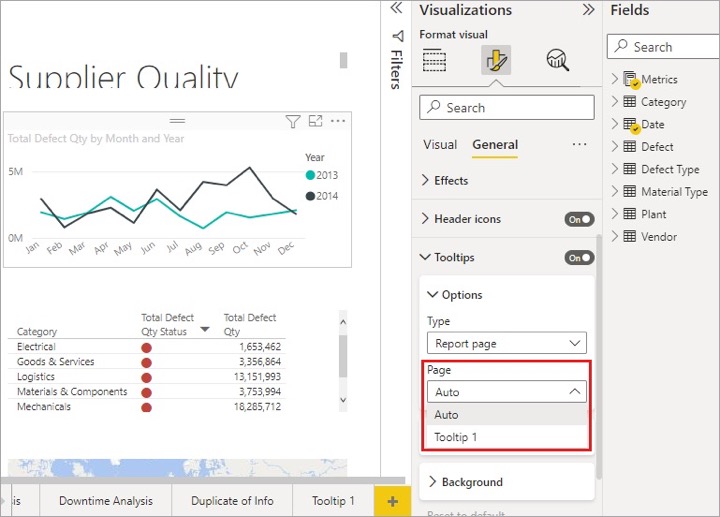Click the Plant table icon
Viewport: 720px width, 517px height.
coord(630,214)
